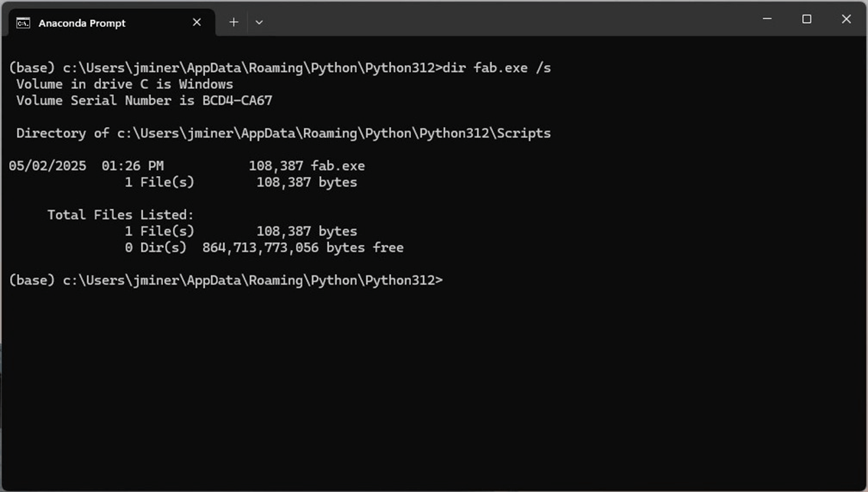The image size is (868, 492).
Task: Click the 05/02/2025 file date
Action: coord(47,165)
